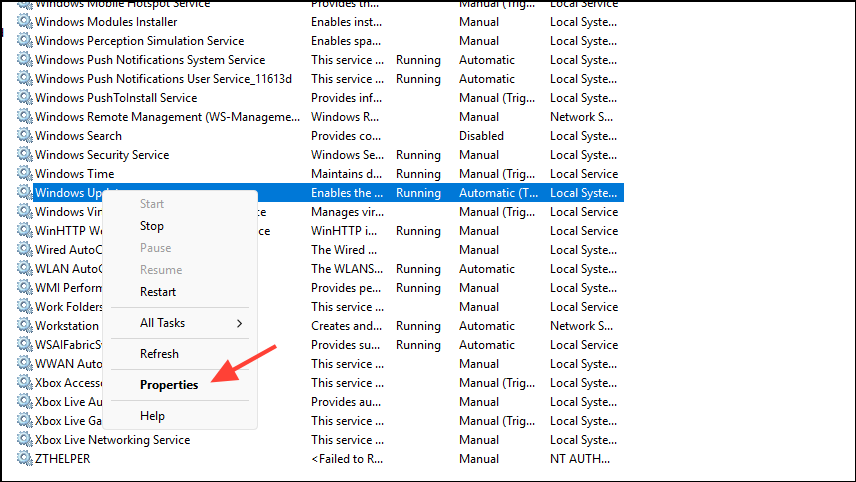Click 'Provides pe...' description for WMI Performance
The width and height of the screenshot is (856, 482).
tap(346, 288)
